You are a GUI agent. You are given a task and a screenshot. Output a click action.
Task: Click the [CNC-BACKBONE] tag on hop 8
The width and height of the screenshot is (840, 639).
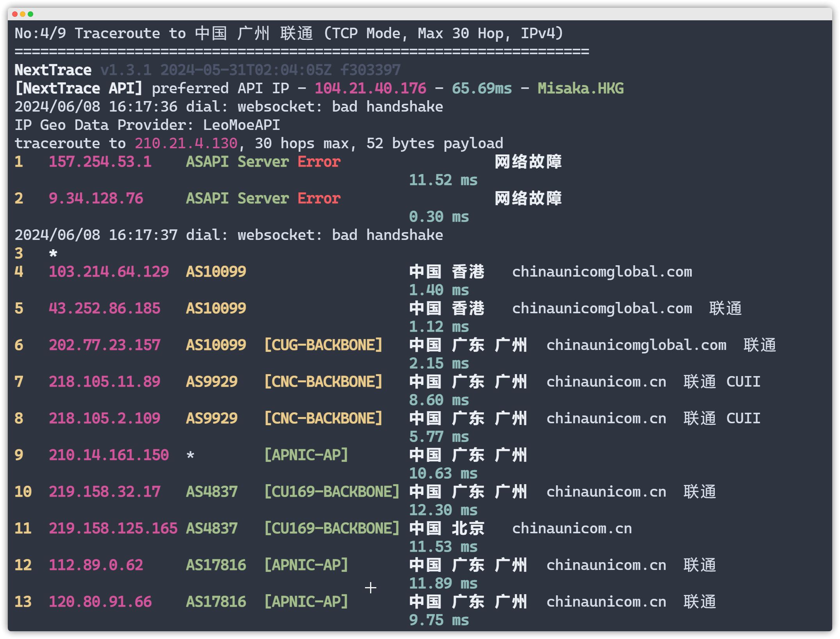323,419
